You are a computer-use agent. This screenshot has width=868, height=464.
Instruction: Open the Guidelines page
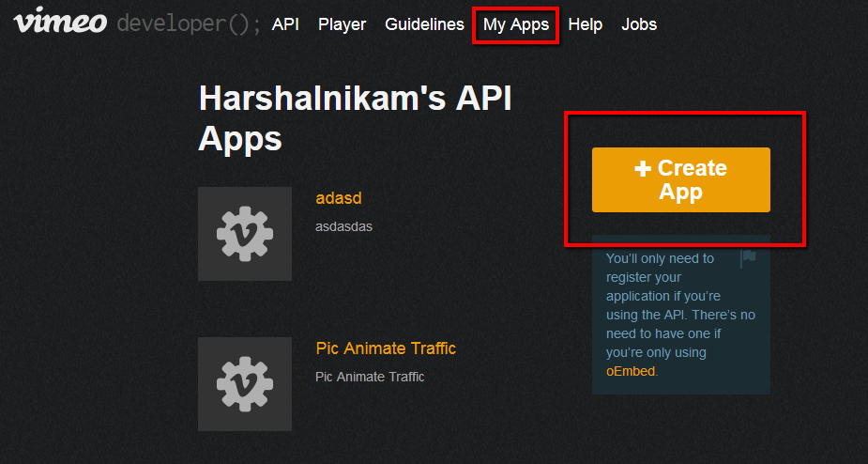click(x=424, y=24)
